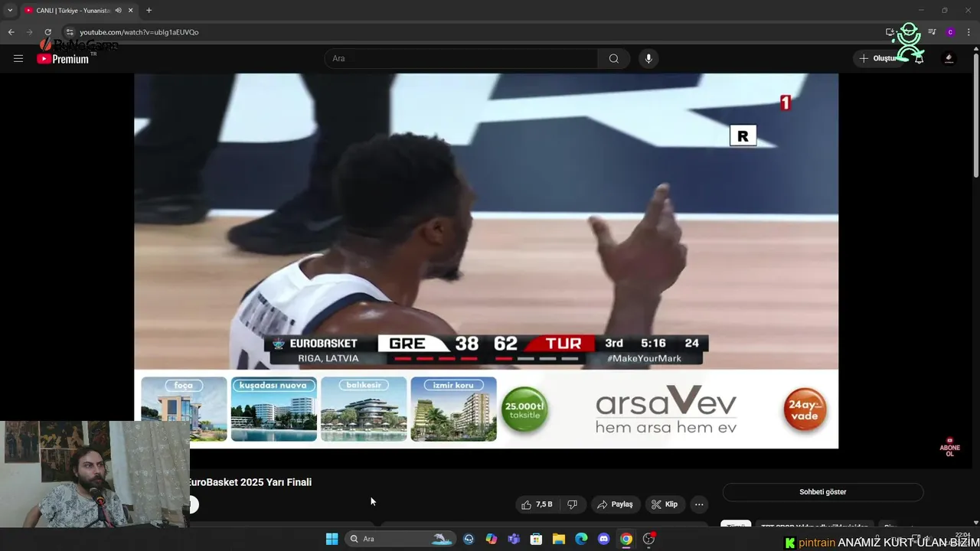This screenshot has width=980, height=551.
Task: Open Chrome three-dot menu
Action: [968, 32]
